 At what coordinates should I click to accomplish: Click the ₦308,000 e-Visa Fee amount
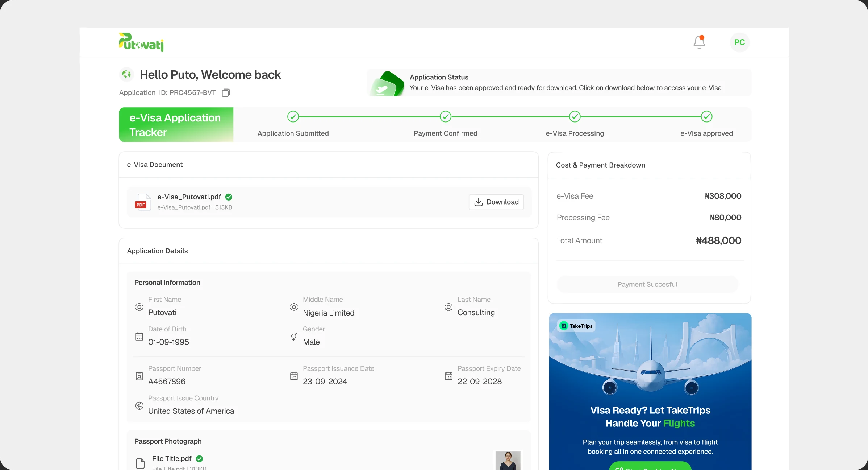[x=723, y=196]
